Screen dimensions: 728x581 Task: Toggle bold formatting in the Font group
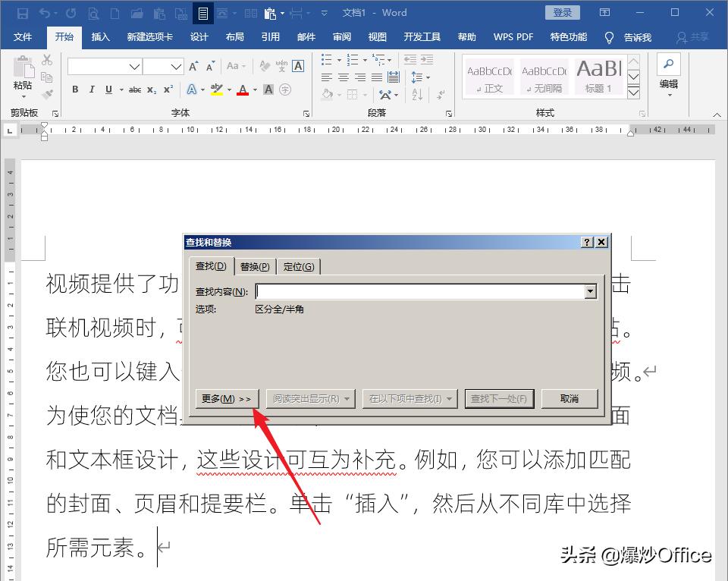[x=76, y=90]
